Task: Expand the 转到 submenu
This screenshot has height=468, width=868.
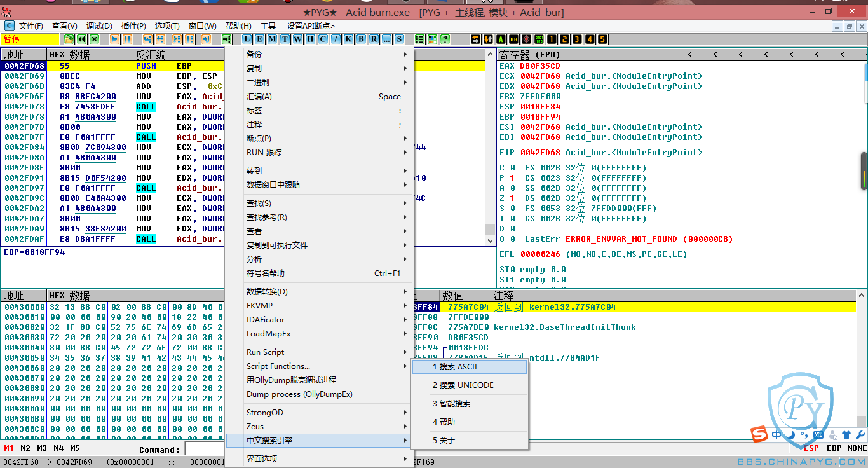Action: coord(319,170)
